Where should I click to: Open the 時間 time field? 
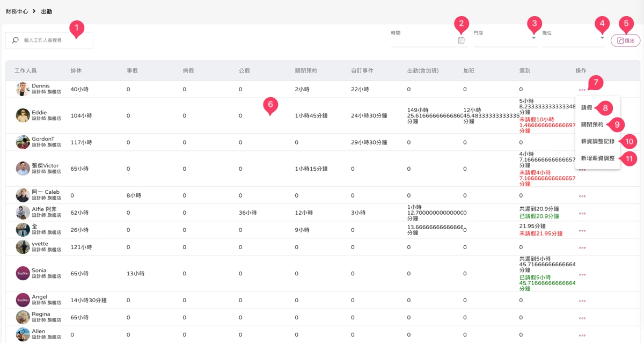click(x=429, y=37)
